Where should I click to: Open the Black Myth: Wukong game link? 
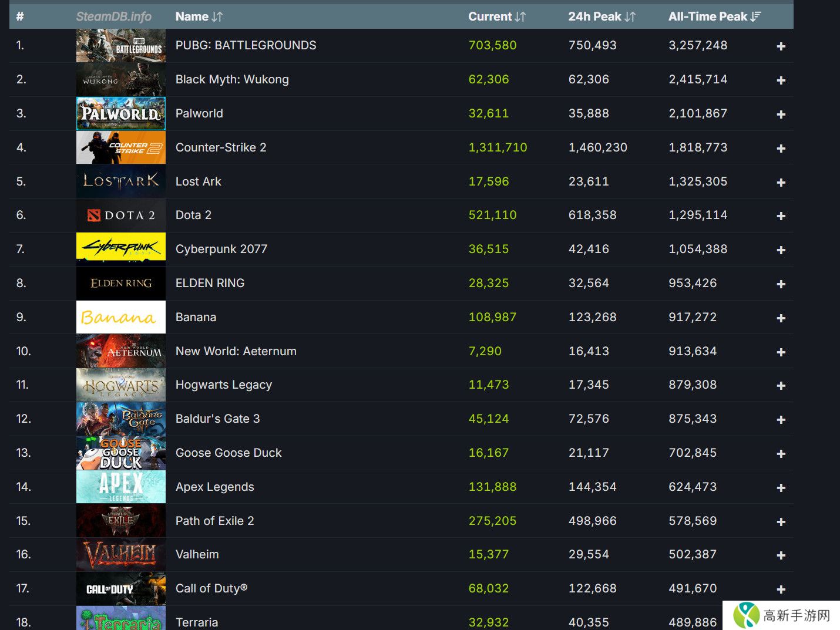tap(232, 79)
